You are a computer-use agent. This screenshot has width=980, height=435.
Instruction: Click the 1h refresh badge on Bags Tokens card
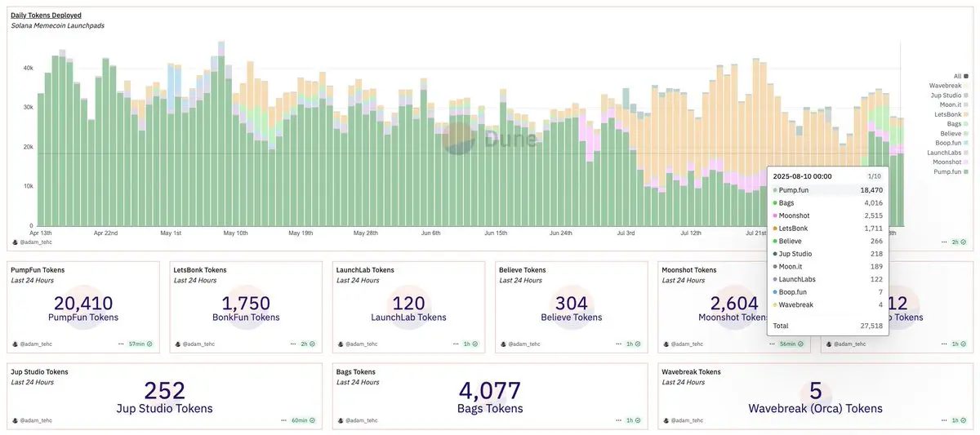[634, 420]
